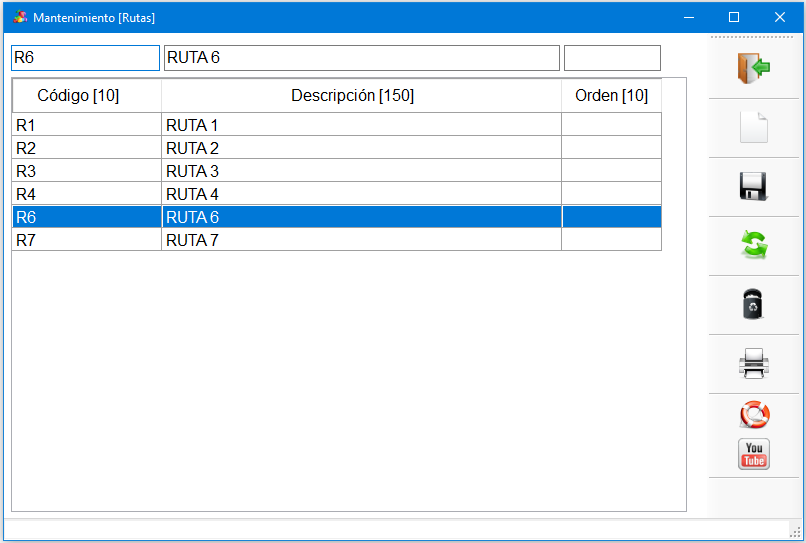
Task: Select the R4 code cell
Action: (x=87, y=194)
